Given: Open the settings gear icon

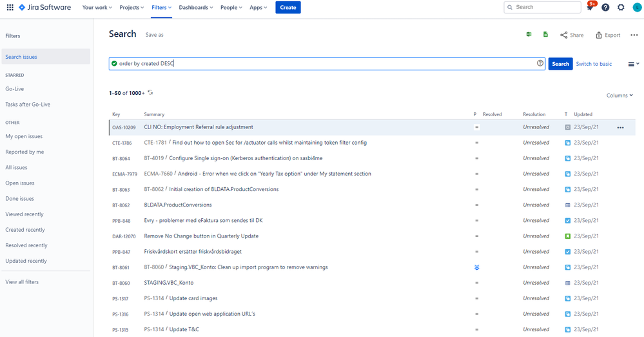Looking at the screenshot, I should (621, 7).
